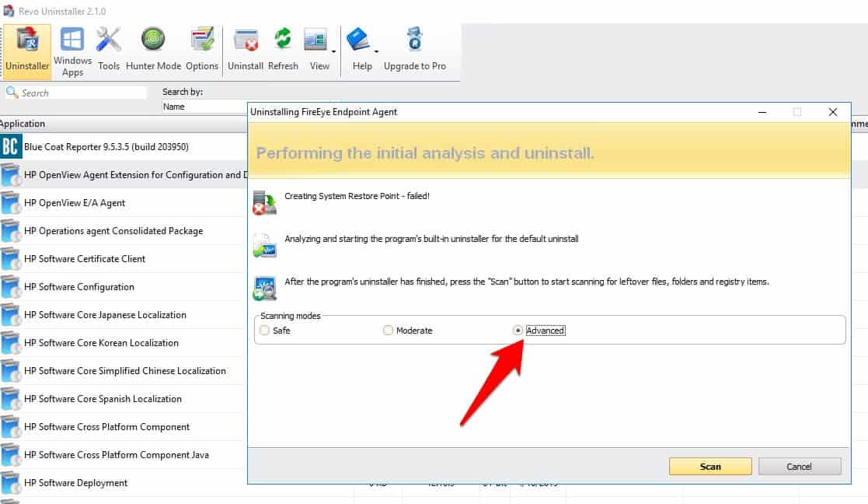Viewport: 868px width, 504px height.
Task: Select HP Operations agent Consolidated Package text
Action: (113, 231)
